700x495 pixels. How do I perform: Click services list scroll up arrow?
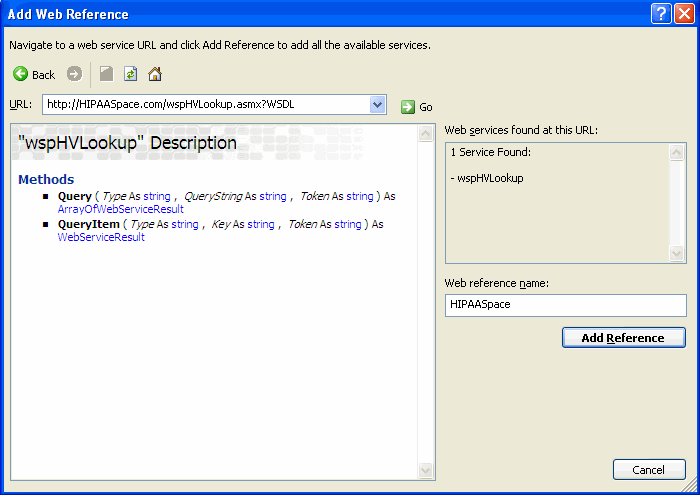point(677,153)
